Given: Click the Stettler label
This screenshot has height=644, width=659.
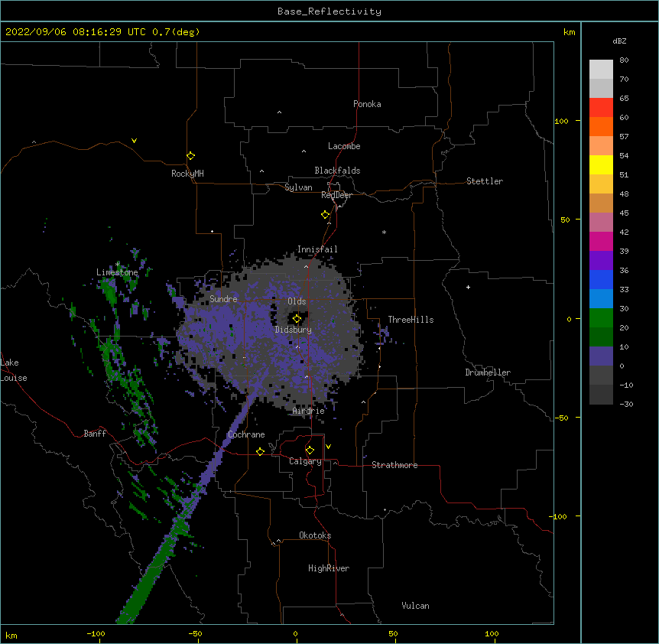Looking at the screenshot, I should (x=485, y=181).
